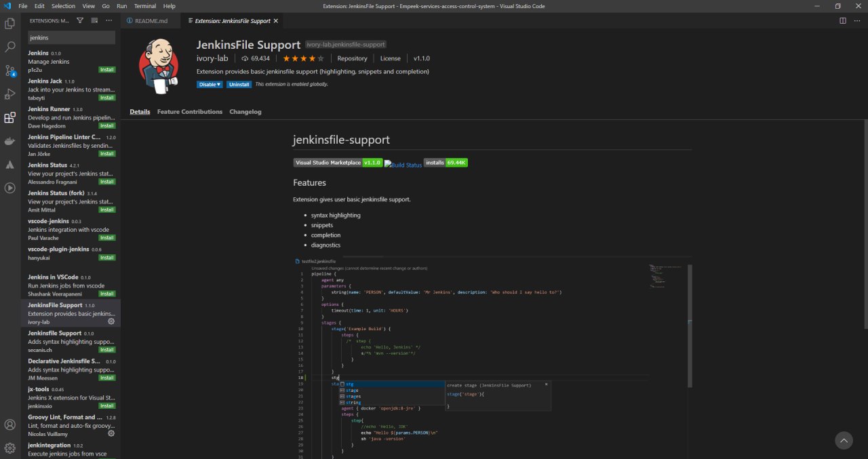868x459 pixels.
Task: Open the Docker view in activity bar
Action: [10, 141]
